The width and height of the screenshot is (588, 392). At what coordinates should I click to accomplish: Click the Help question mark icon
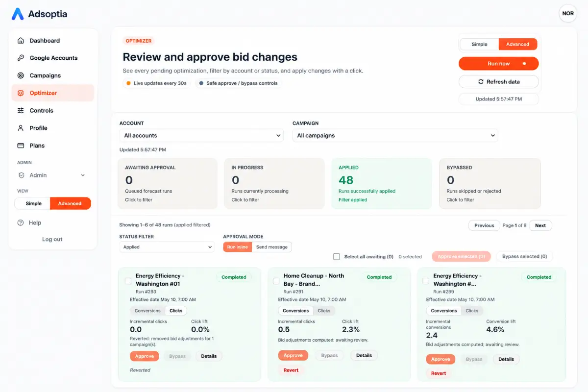21,222
